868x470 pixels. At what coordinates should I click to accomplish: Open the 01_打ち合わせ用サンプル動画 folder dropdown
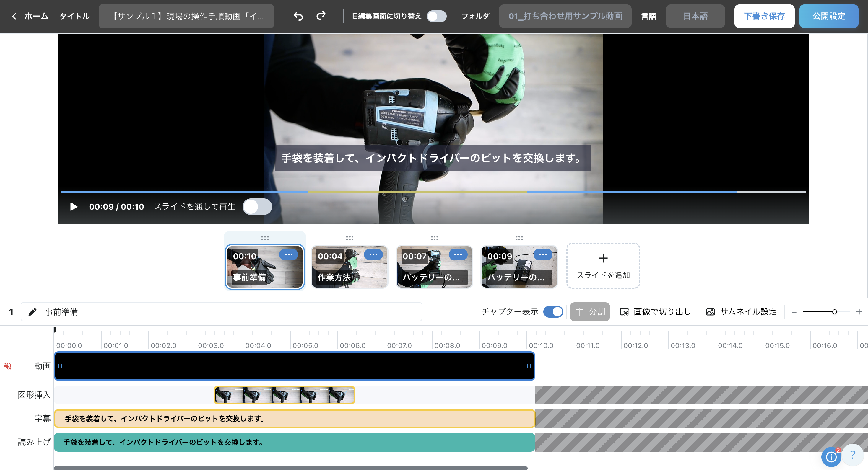565,16
